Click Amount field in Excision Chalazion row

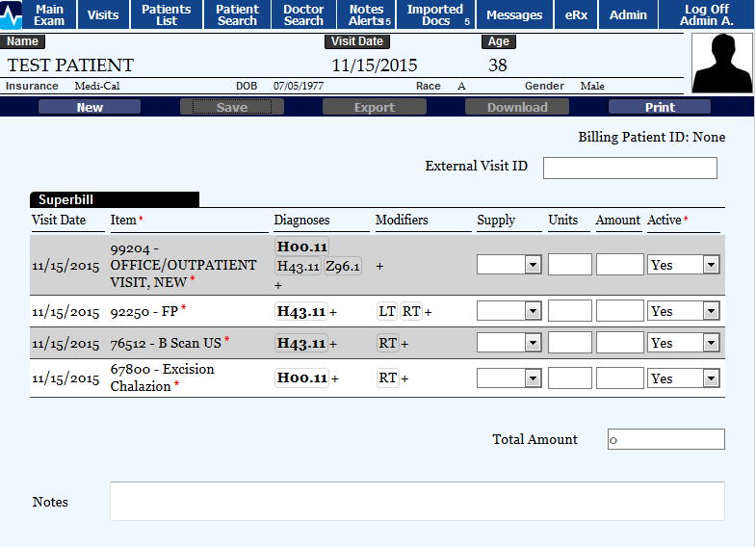pyautogui.click(x=620, y=378)
